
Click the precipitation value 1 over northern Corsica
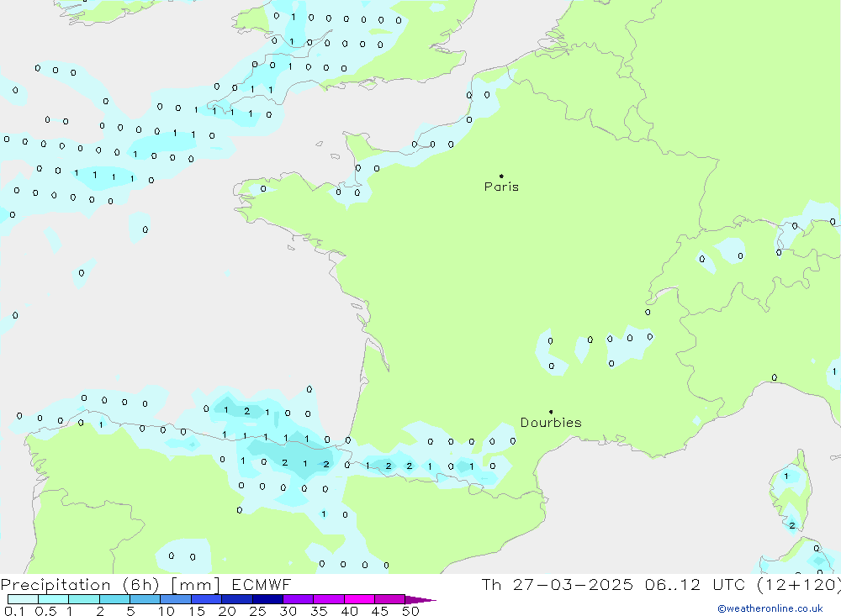[785, 476]
